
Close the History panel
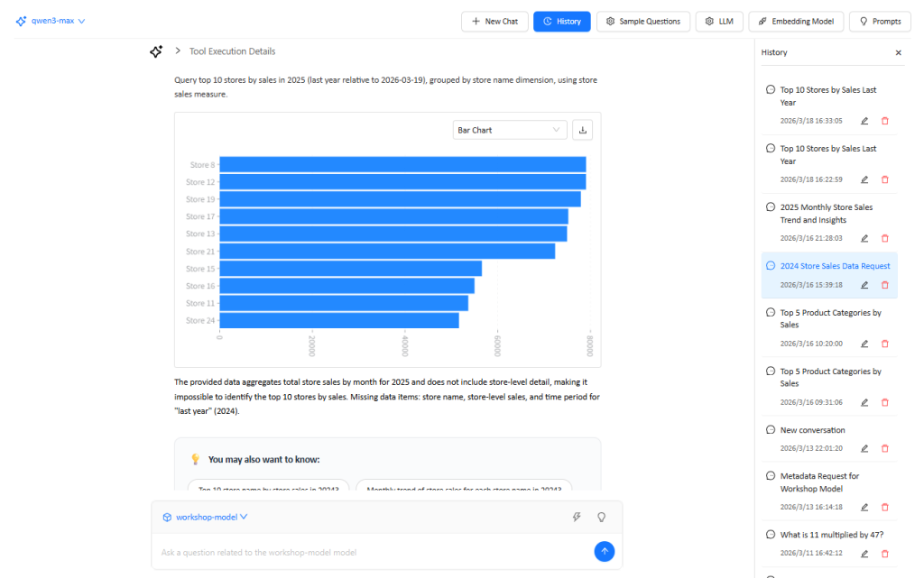pyautogui.click(x=898, y=53)
